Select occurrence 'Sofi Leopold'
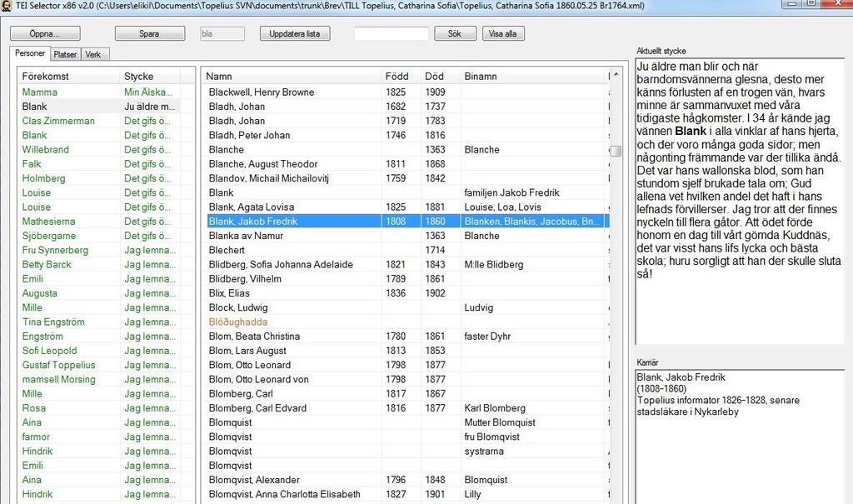Screen dimensions: 853x504 coord(50,351)
